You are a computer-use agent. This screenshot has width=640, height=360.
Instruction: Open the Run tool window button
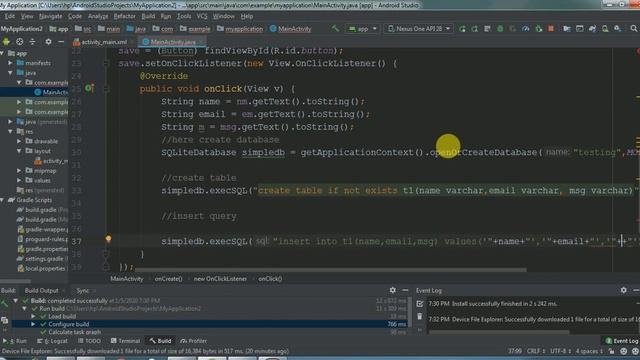(16, 341)
